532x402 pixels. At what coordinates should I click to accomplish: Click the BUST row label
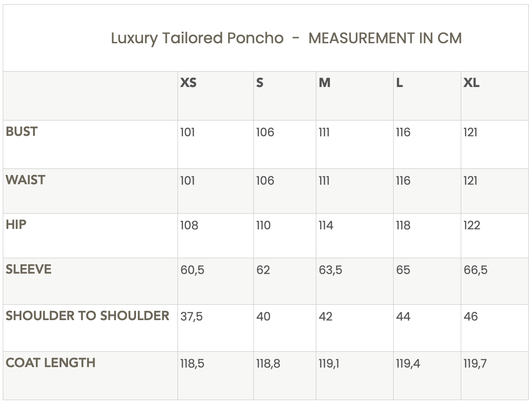click(21, 132)
